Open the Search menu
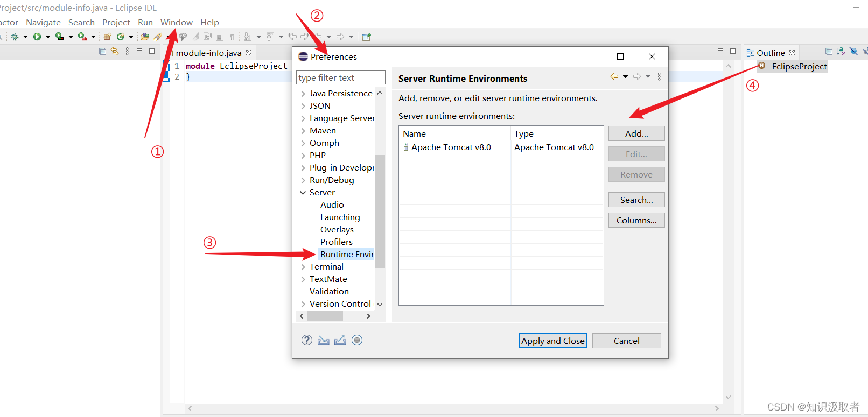The height and width of the screenshot is (417, 868). click(x=81, y=22)
